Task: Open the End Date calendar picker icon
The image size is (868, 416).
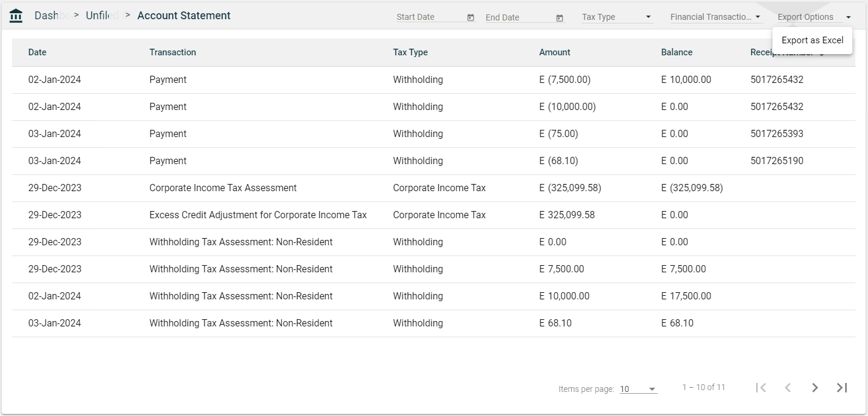Action: pos(560,17)
